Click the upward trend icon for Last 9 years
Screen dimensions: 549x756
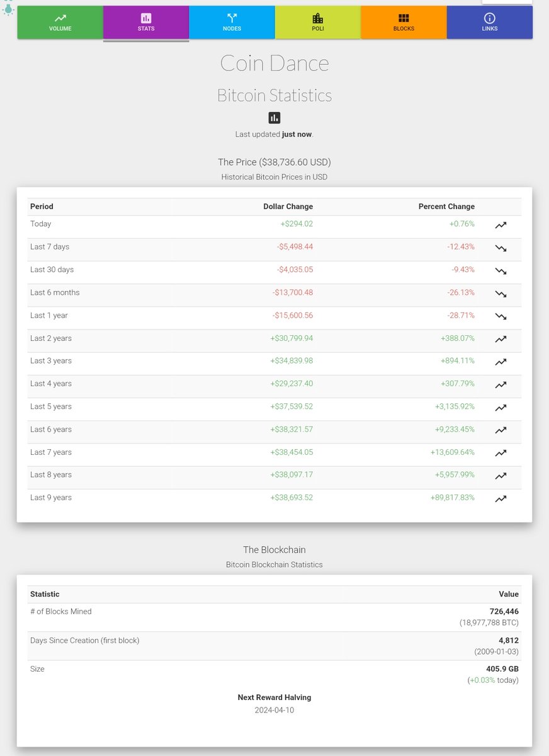click(501, 499)
